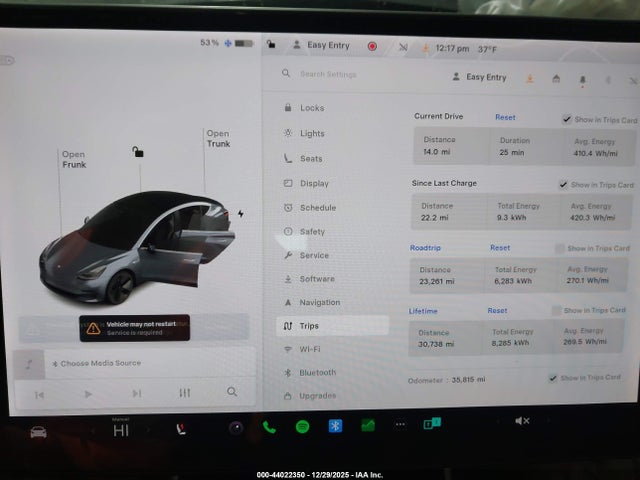Tap the Lifetime distance 30,738 mi
The image size is (640, 480).
(436, 344)
